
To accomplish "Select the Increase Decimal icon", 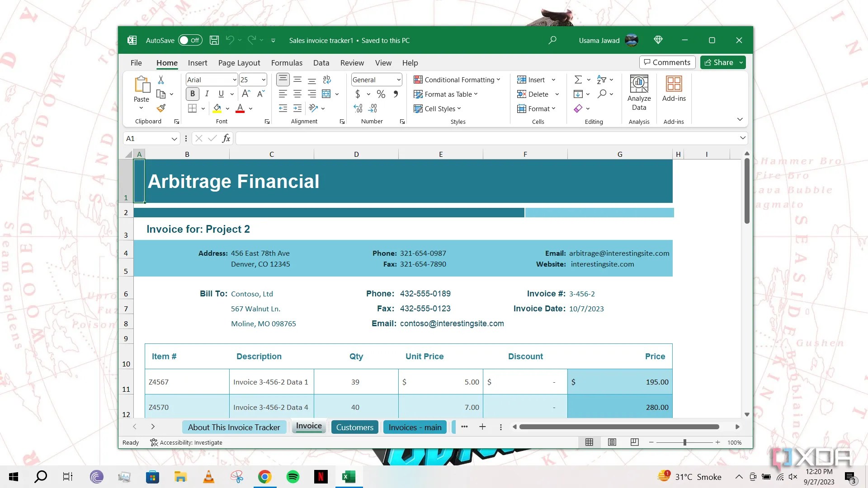I will [358, 108].
